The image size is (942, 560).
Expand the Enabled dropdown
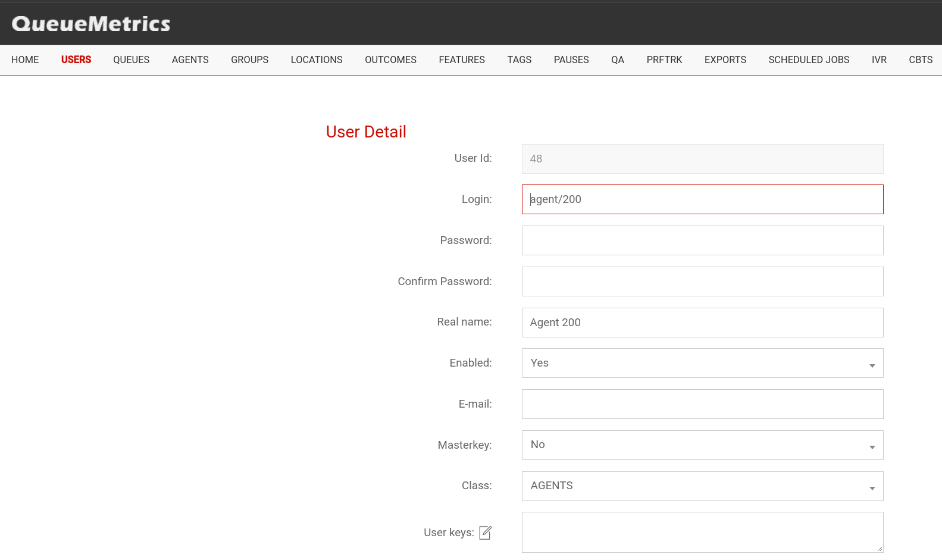[x=703, y=363]
